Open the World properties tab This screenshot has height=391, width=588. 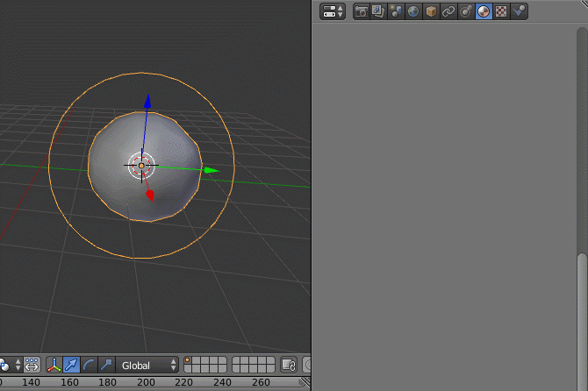(x=413, y=11)
